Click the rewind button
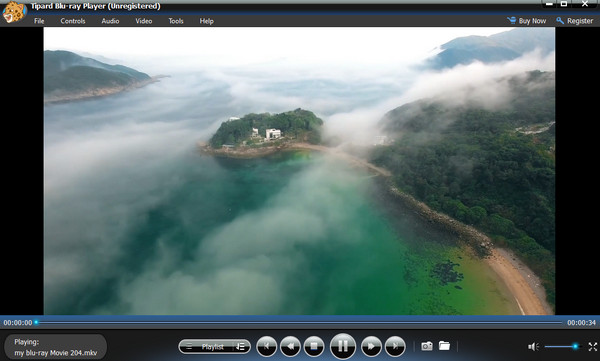The image size is (600, 361). pyautogui.click(x=290, y=346)
